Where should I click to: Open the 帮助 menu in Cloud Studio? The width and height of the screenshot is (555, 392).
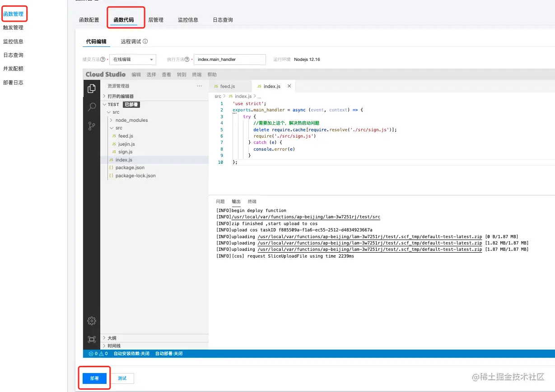pyautogui.click(x=212, y=74)
